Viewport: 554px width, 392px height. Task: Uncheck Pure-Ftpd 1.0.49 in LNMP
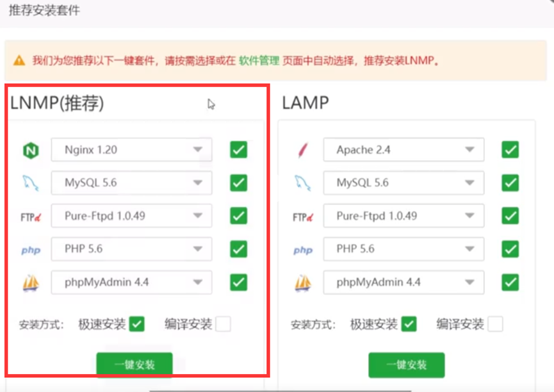[238, 216]
